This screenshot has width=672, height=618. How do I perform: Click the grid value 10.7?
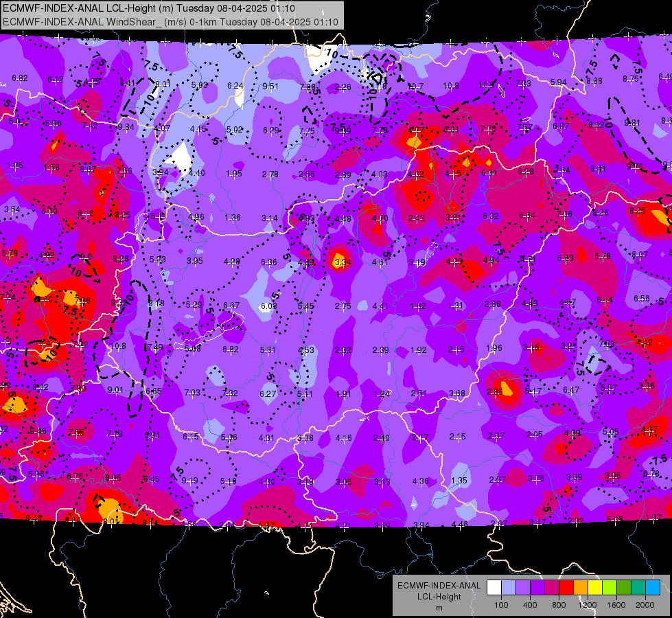point(415,87)
